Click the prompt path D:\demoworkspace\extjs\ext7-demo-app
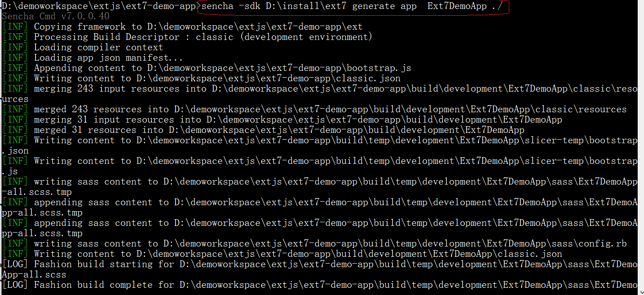Screen dimensions: 644x295 [99, 6]
